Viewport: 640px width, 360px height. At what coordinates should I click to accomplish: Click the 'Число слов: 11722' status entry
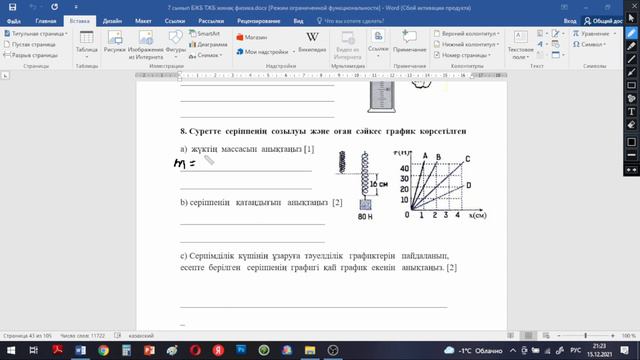tap(82, 336)
